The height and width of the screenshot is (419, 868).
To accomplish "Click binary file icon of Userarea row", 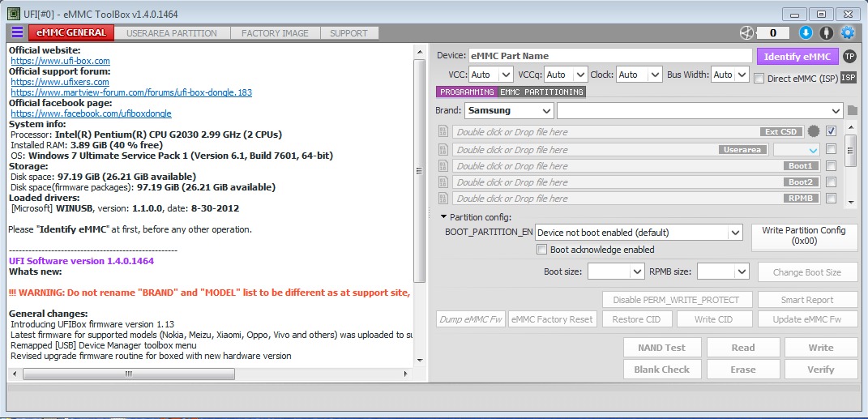I will tap(443, 149).
